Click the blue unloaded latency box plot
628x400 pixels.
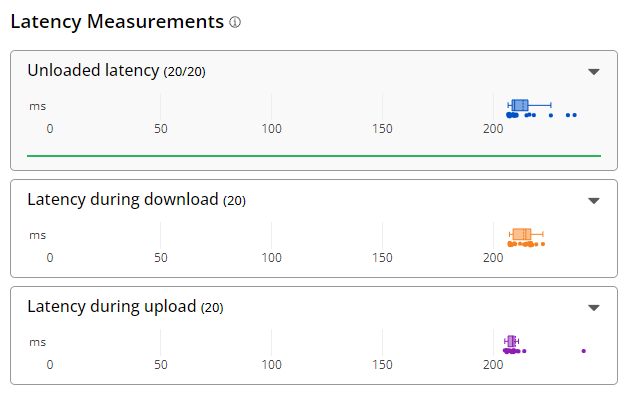click(519, 105)
